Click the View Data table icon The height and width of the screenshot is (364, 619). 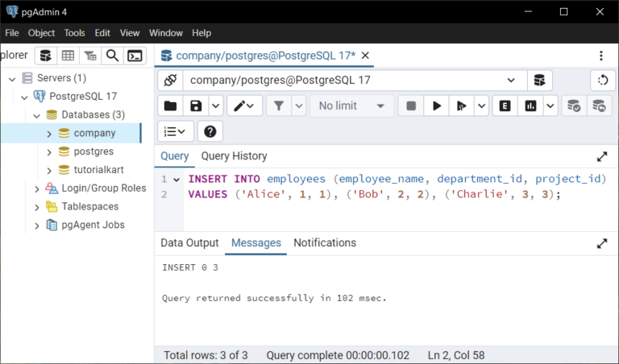[68, 56]
